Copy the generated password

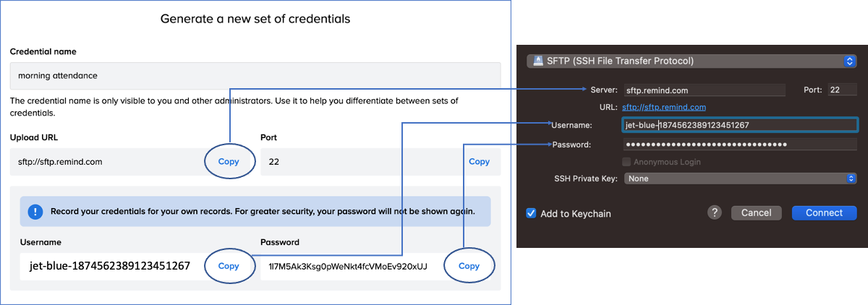coord(469,266)
